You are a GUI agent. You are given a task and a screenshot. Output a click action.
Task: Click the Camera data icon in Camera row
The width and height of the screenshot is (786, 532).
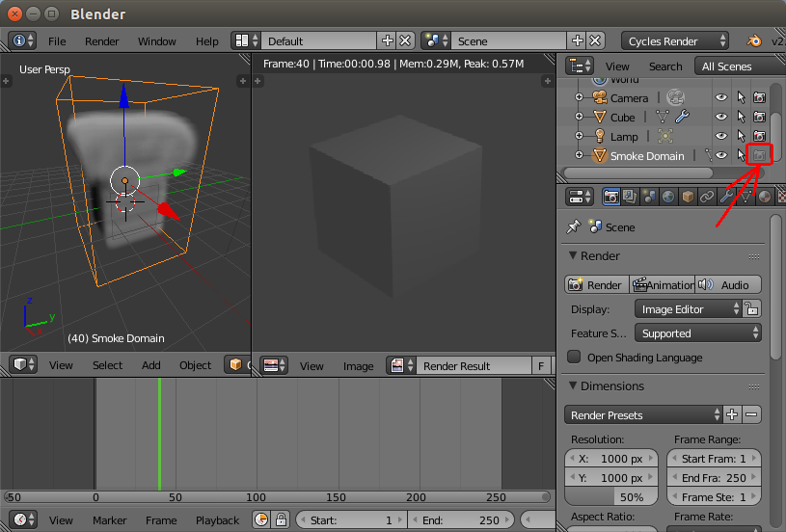tap(675, 97)
